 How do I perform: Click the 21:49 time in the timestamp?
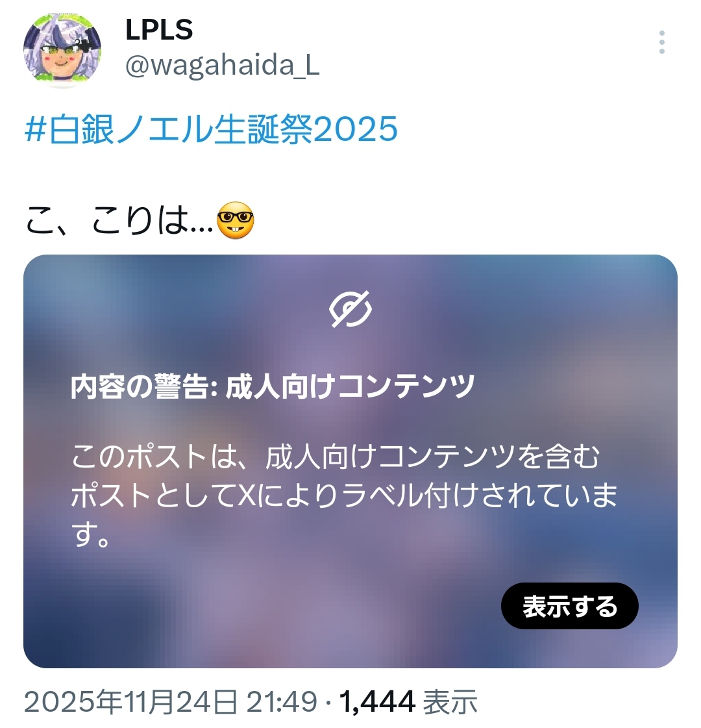(282, 701)
